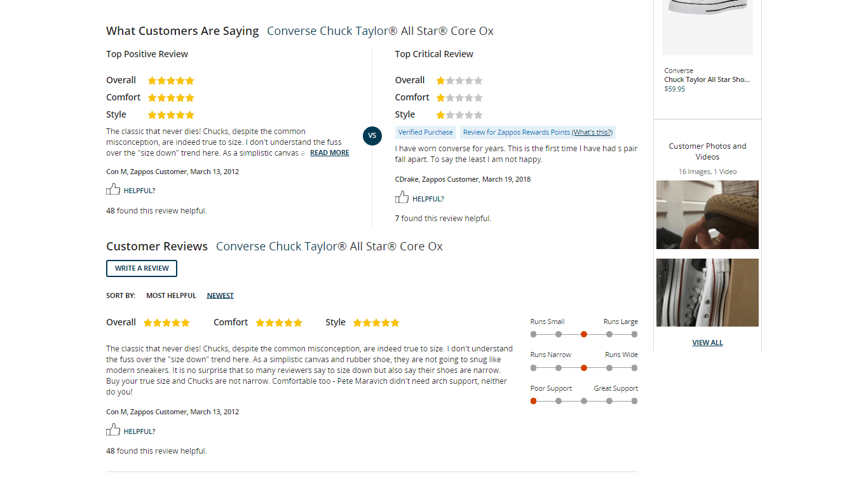Image resolution: width=868 pixels, height=488 pixels.
Task: Click thumbs-up icon on CDrake's critical review
Action: pyautogui.click(x=402, y=198)
